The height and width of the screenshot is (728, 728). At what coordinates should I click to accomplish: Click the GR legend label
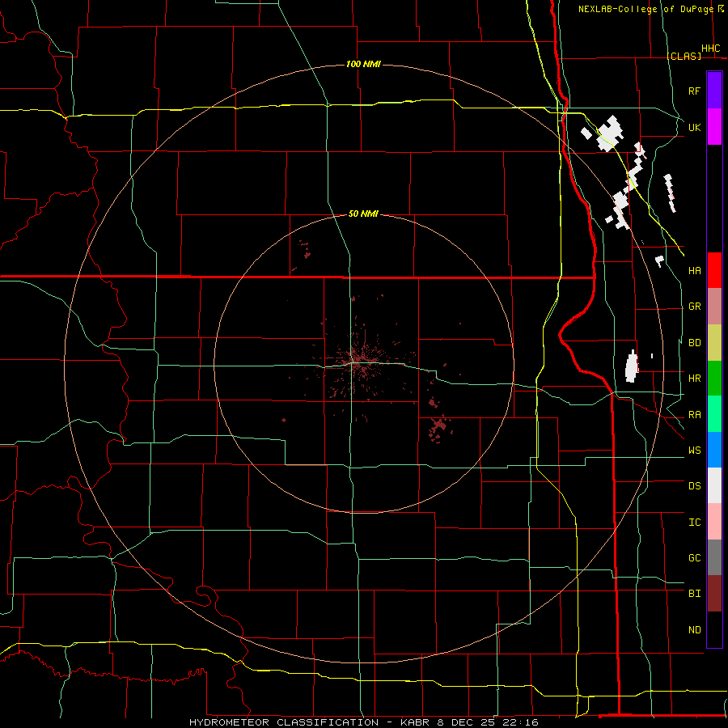[694, 307]
